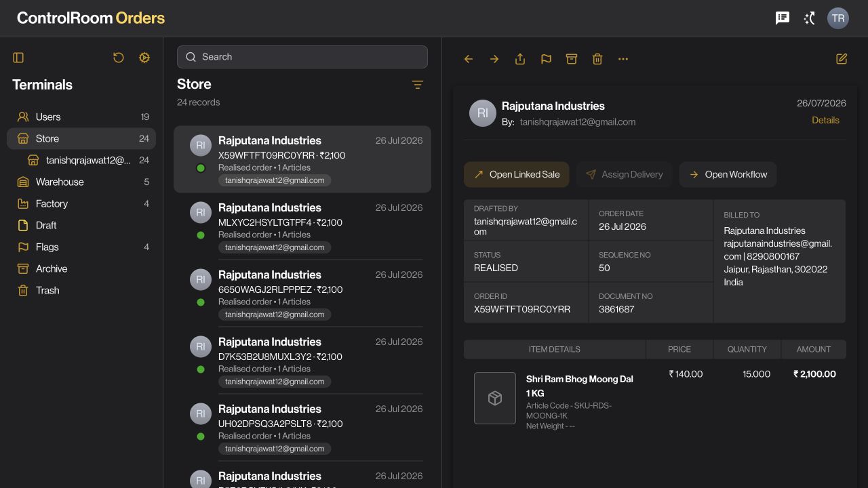
Task: Open the filter icon beside Store heading
Action: tap(418, 85)
